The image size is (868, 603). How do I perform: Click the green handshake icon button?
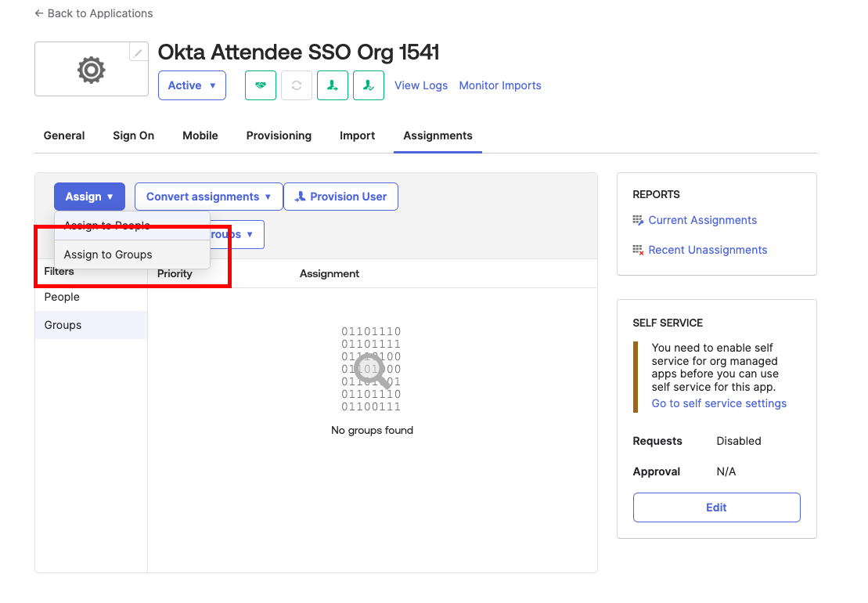click(x=260, y=85)
